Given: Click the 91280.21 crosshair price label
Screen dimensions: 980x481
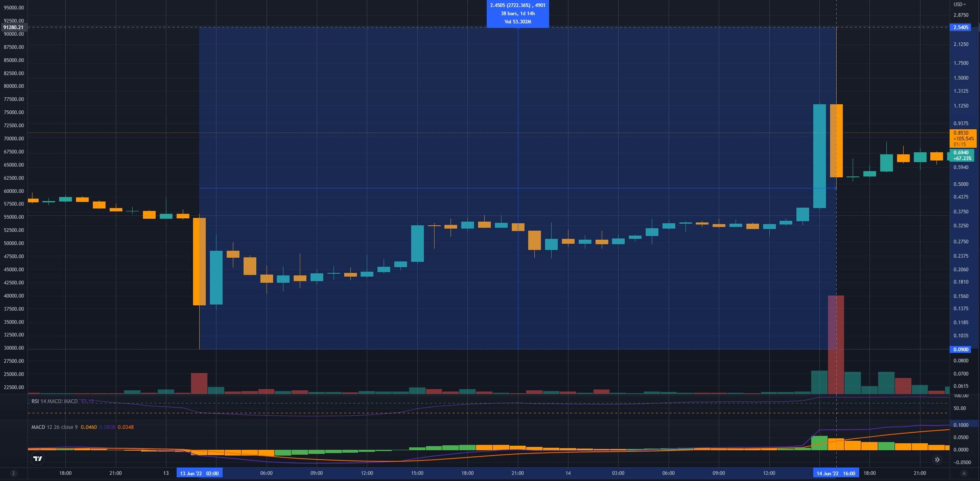Looking at the screenshot, I should 14,27.
